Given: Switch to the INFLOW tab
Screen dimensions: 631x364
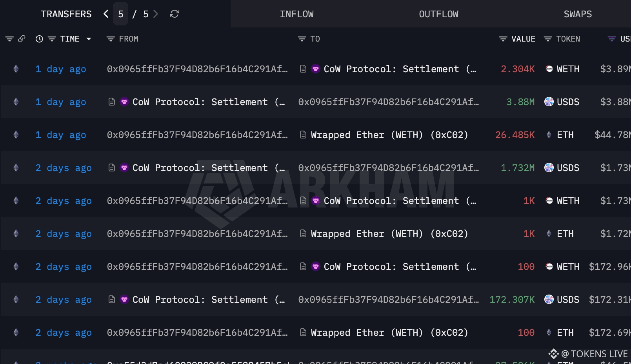Looking at the screenshot, I should 297,14.
